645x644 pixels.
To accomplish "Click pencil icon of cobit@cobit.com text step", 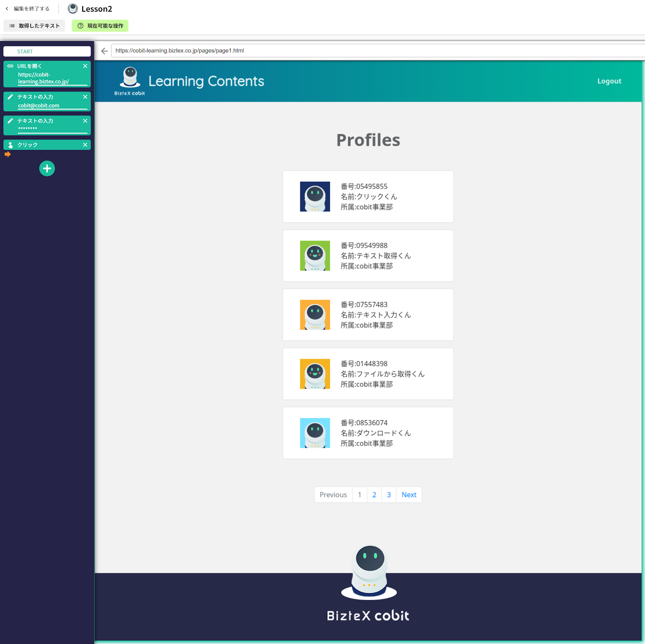I will (x=10, y=97).
